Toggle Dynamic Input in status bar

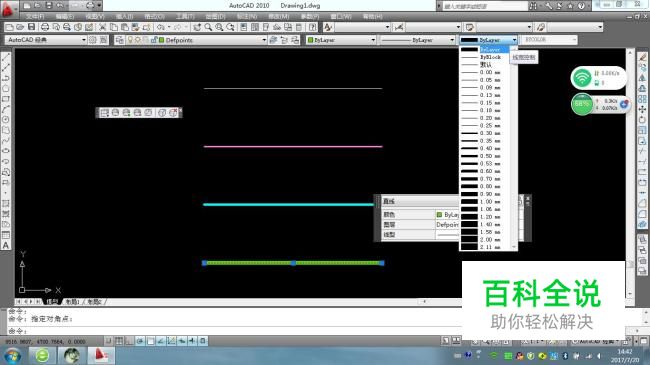tap(182, 341)
